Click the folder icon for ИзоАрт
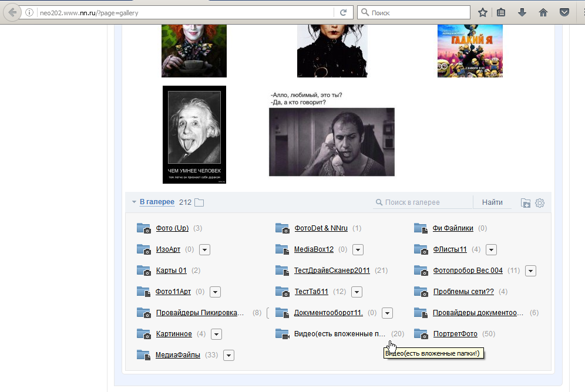 coord(144,249)
